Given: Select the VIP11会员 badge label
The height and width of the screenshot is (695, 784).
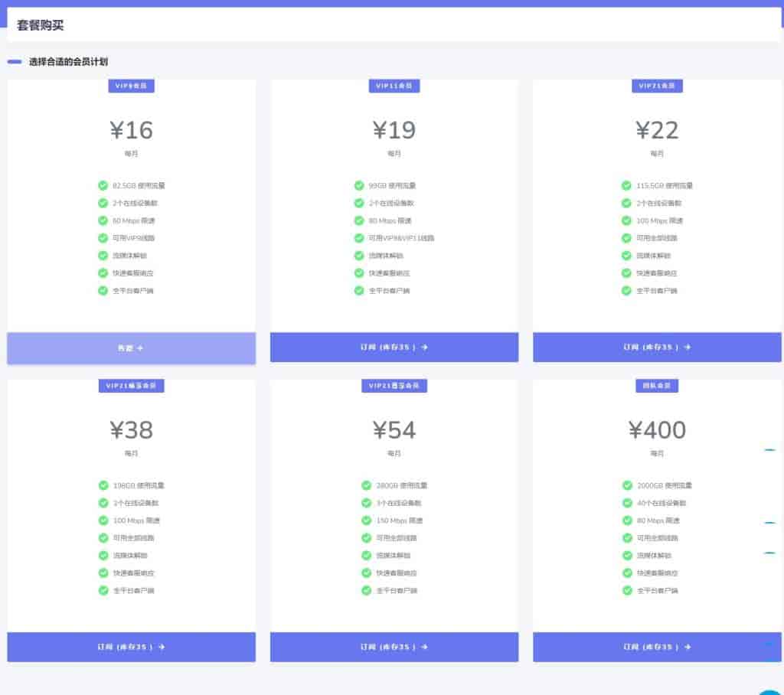Looking at the screenshot, I should (x=394, y=86).
